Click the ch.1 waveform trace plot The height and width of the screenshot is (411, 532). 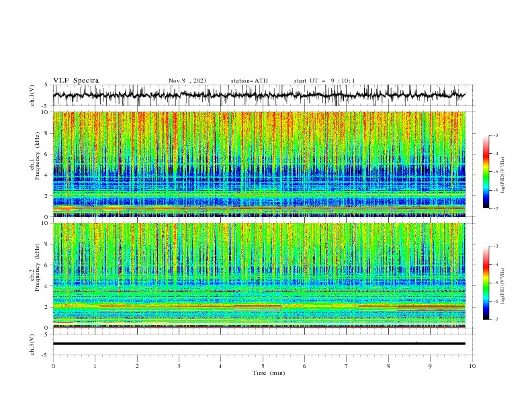pos(259,95)
